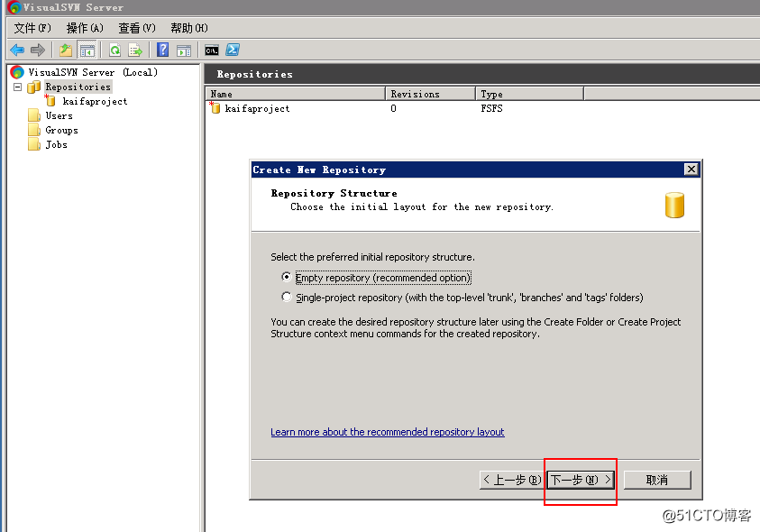Select Empty repository radio option

click(x=287, y=277)
